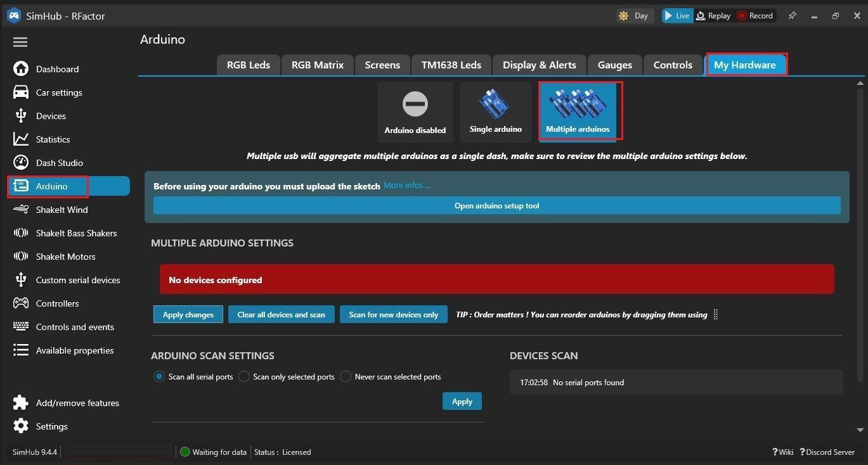Click the Available properties list icon
Screen dimensions: 868x465
click(x=21, y=350)
